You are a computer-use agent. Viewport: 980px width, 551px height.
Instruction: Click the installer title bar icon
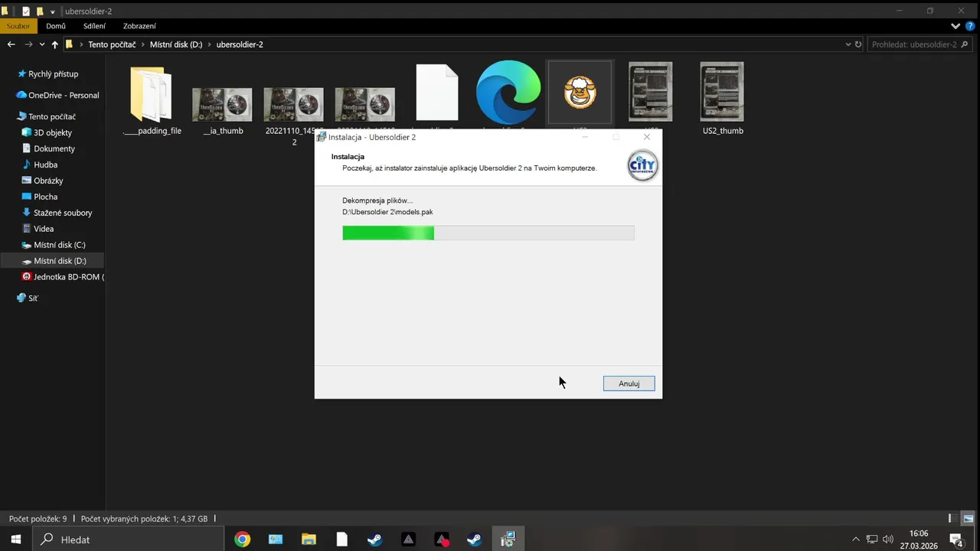[x=322, y=137]
